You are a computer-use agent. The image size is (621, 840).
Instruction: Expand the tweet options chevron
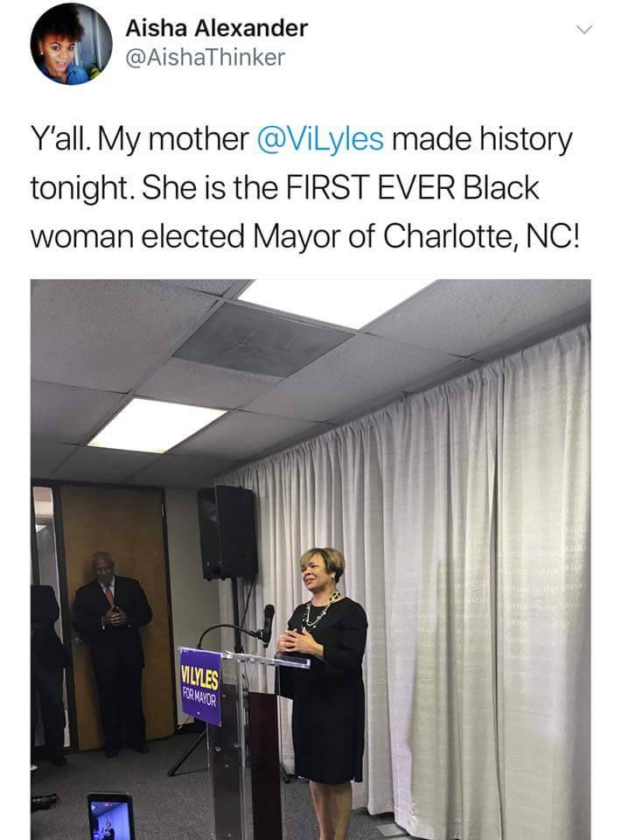[584, 30]
